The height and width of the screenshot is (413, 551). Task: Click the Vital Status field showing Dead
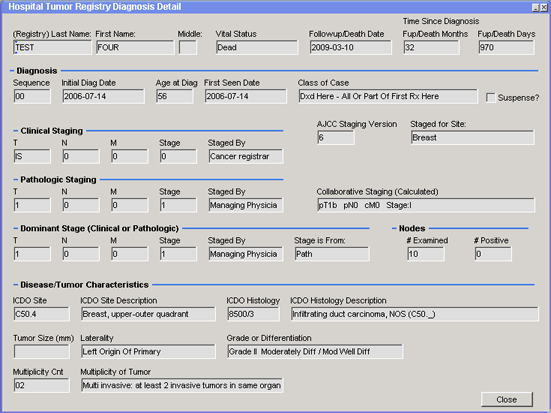tap(257, 47)
